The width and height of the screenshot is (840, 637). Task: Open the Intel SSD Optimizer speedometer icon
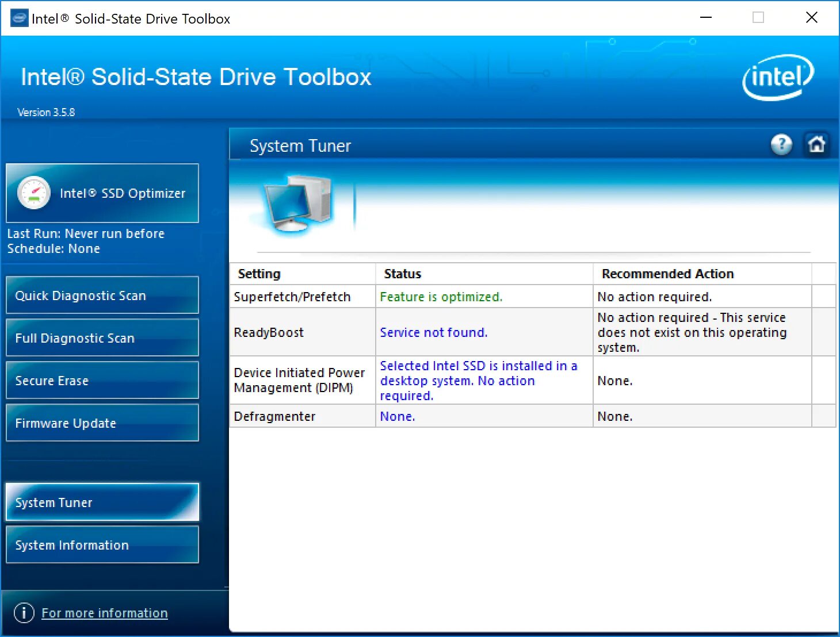pos(35,193)
